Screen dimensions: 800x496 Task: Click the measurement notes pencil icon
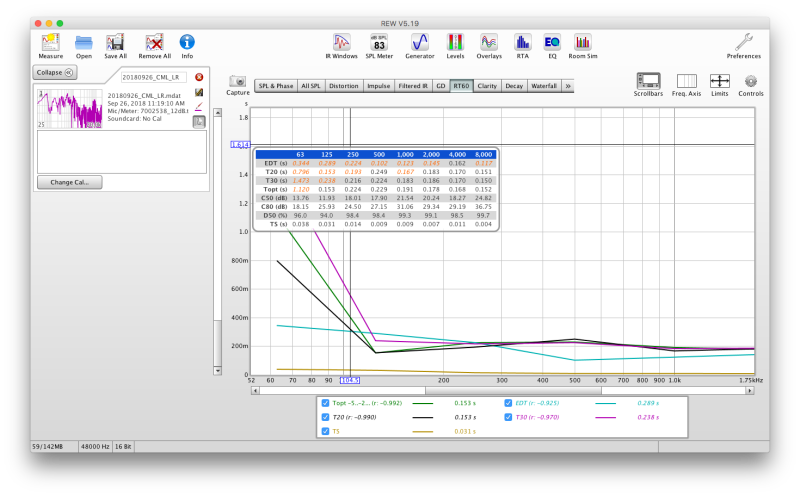tap(199, 106)
